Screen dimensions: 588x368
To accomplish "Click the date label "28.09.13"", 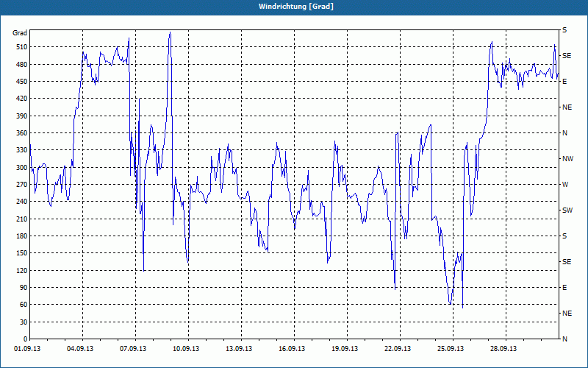I will click(503, 348).
